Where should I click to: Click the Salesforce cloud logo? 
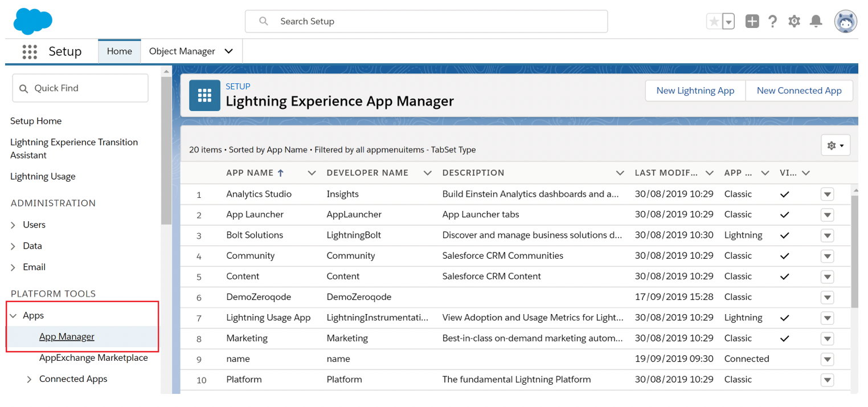[x=33, y=22]
